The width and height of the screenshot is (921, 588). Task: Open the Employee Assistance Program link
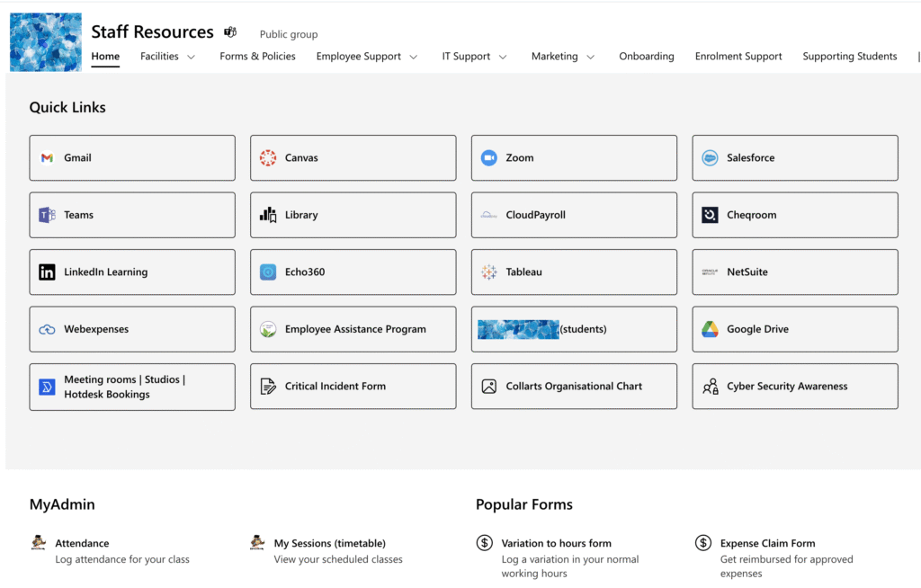pos(353,329)
